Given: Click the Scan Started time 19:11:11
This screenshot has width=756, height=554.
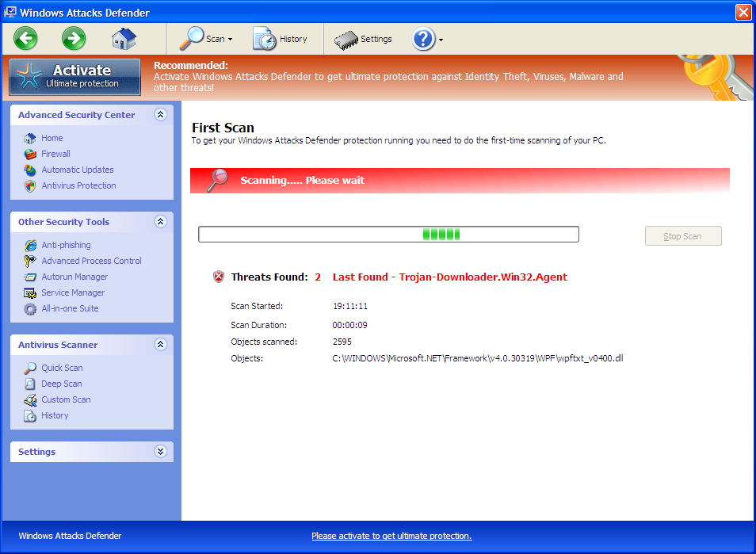Looking at the screenshot, I should click(350, 306).
